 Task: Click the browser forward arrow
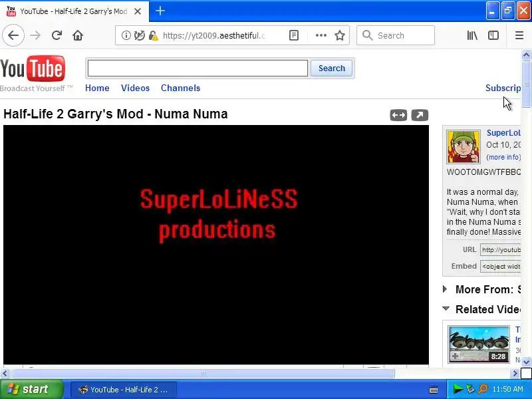click(x=35, y=35)
